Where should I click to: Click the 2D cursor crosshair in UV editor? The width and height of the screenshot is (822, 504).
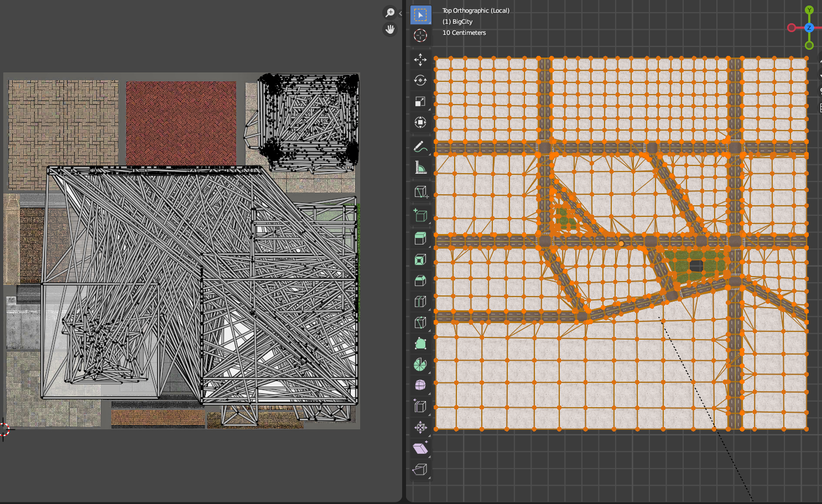coord(3,429)
